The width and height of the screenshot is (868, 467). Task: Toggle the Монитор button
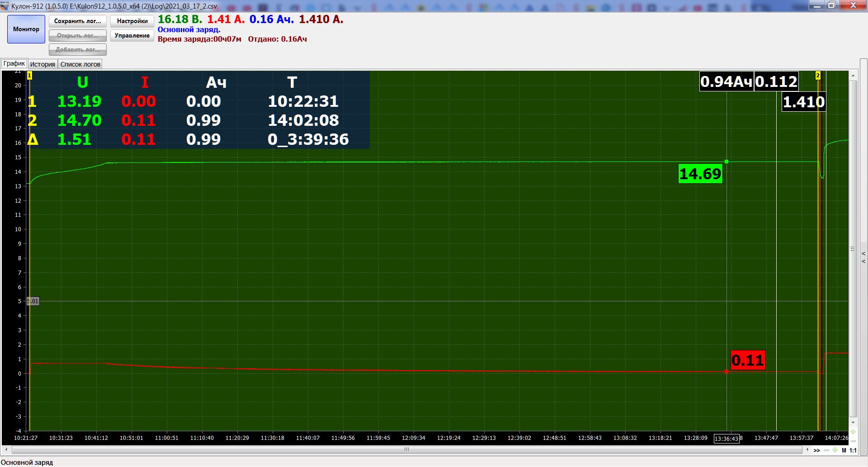(x=26, y=29)
